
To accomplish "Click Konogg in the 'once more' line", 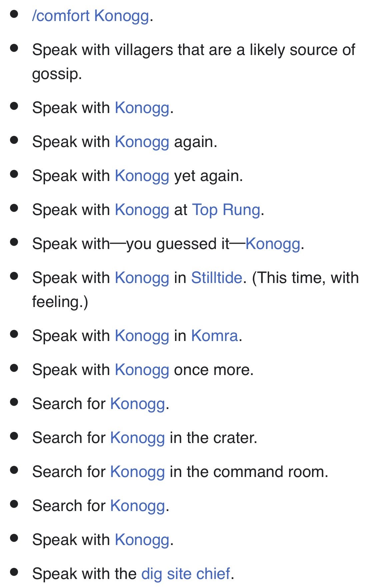I will [x=142, y=370].
